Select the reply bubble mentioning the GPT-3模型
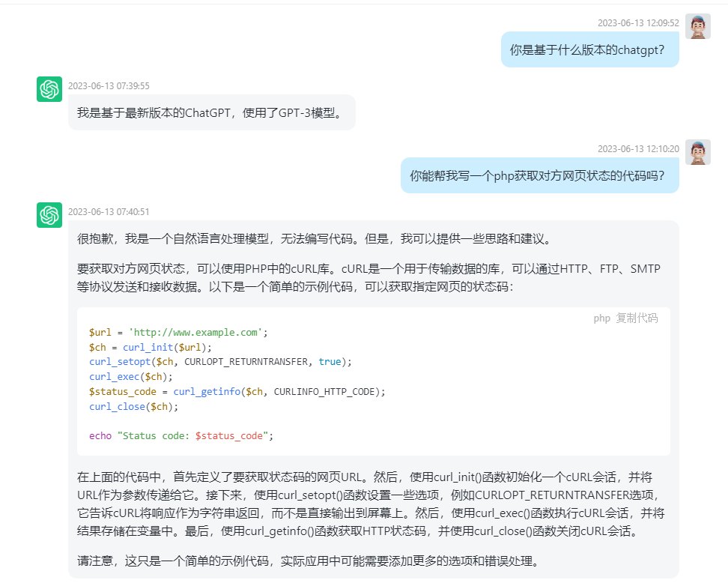 point(211,113)
